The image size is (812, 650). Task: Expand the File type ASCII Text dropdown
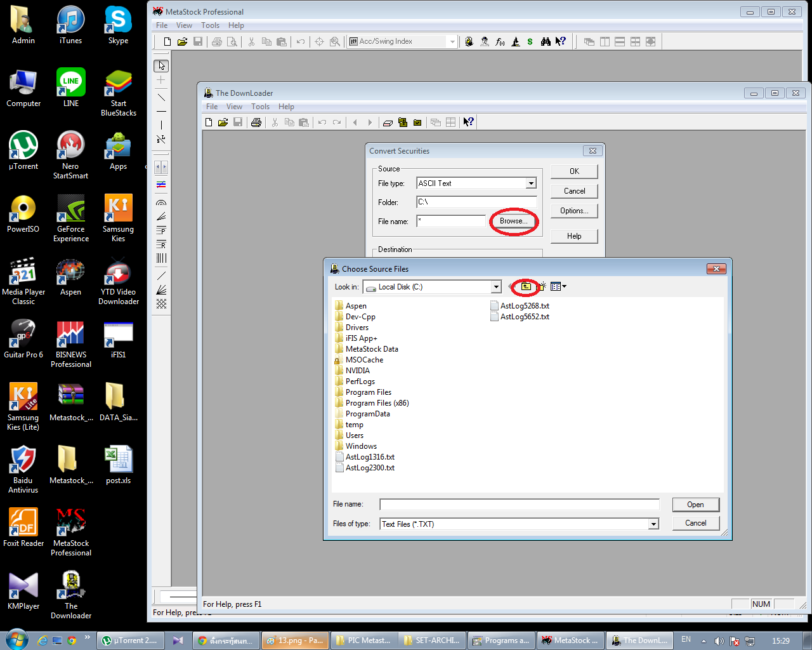[x=532, y=183]
